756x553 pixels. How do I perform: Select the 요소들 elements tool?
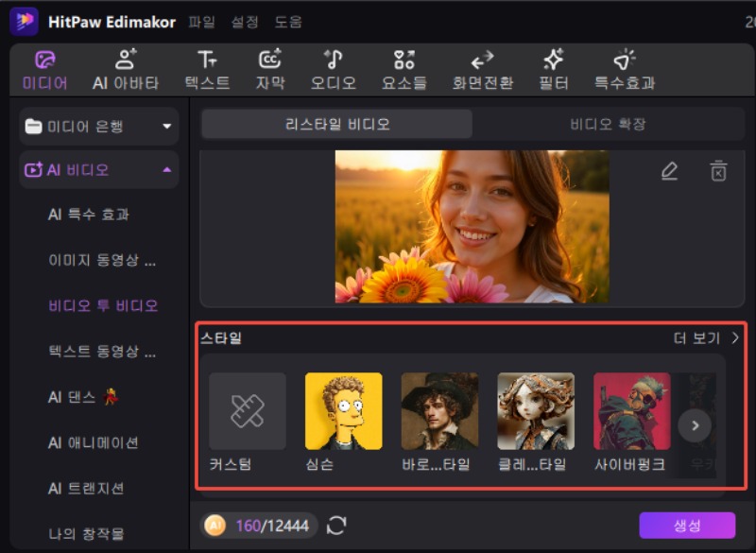tap(404, 69)
